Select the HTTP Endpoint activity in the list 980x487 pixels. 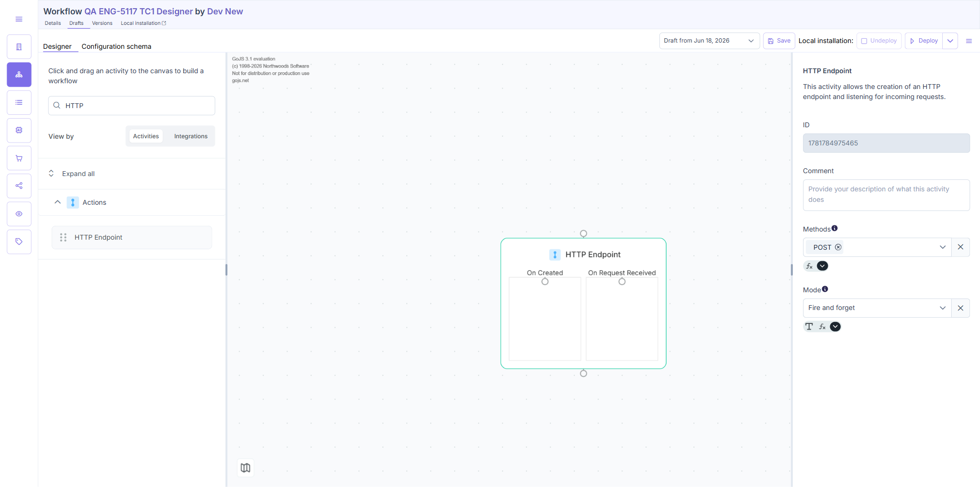132,237
